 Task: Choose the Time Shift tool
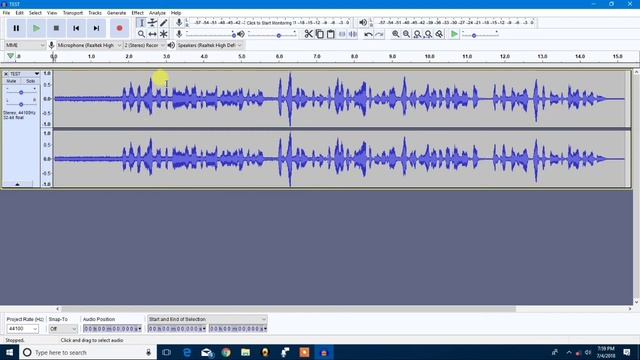(152, 34)
